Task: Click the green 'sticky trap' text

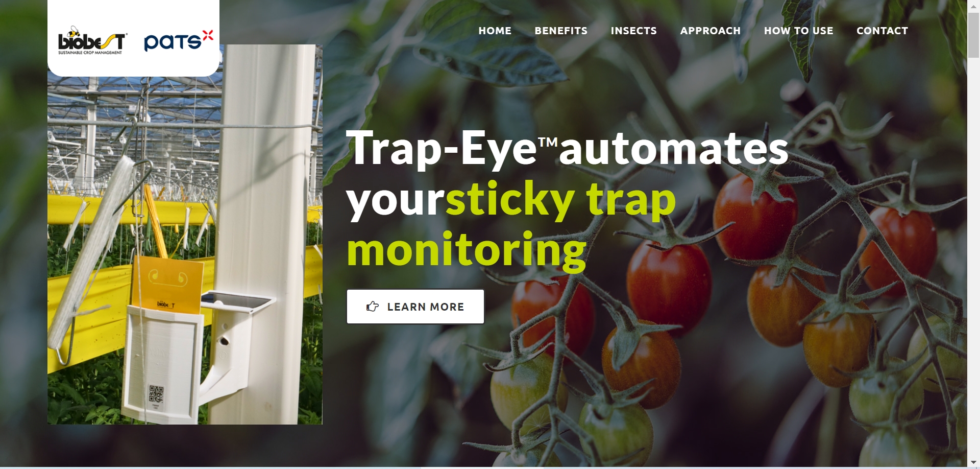Action: tap(561, 200)
